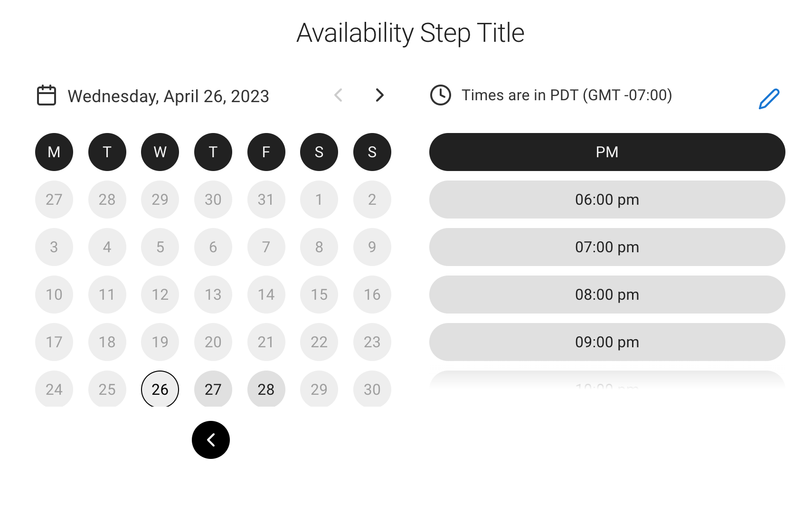Click the Wednesday W weekday header

point(160,152)
